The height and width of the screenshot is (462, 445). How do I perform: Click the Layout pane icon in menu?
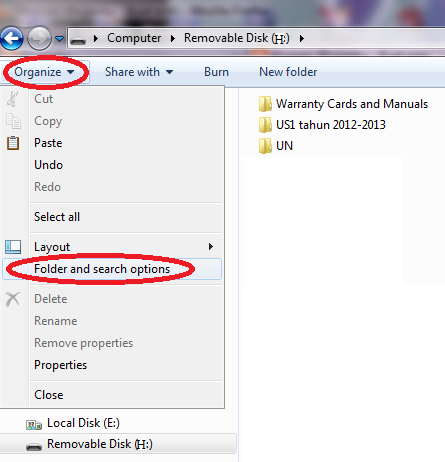pos(13,247)
